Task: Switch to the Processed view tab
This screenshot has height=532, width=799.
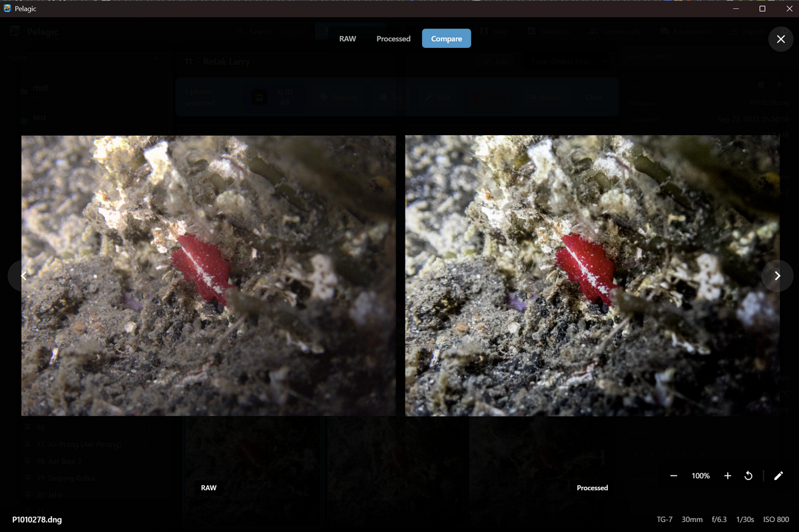Action: coord(394,39)
